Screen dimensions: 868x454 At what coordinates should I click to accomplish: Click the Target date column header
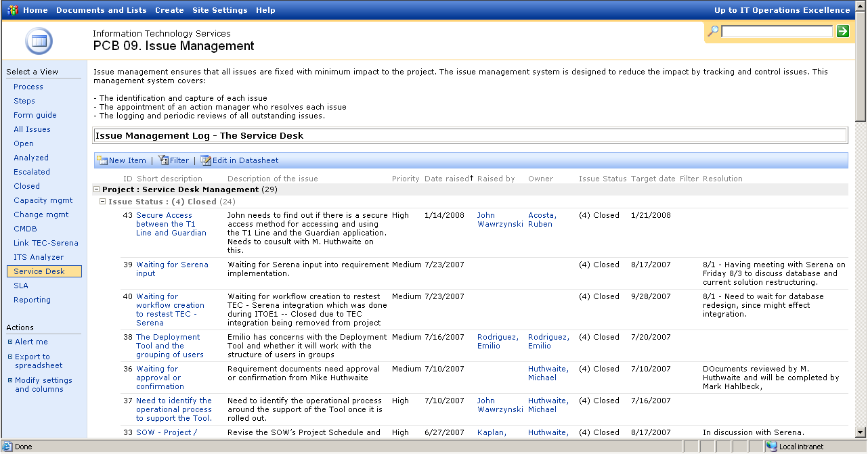pyautogui.click(x=653, y=179)
